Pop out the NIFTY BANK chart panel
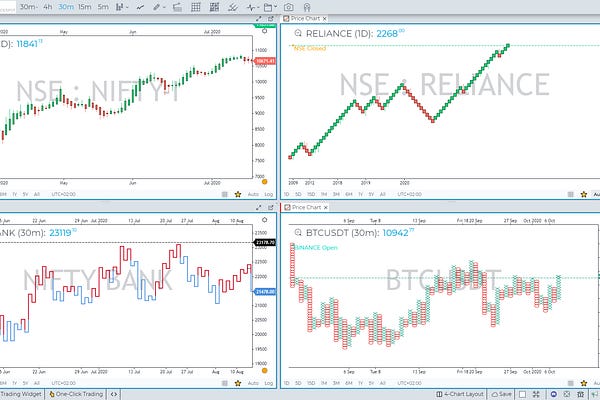This screenshot has width=600, height=400. coord(271,207)
